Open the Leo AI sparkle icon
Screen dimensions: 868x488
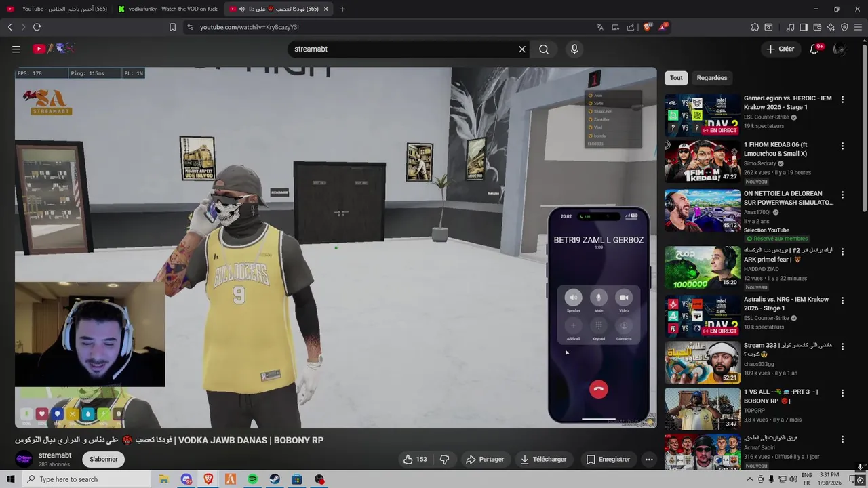pyautogui.click(x=831, y=27)
